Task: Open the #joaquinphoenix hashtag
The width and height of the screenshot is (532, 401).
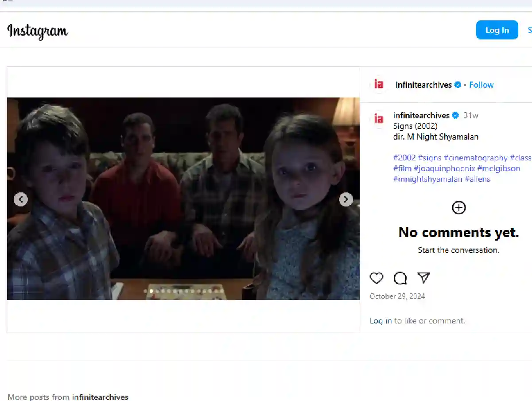Action: click(x=444, y=168)
